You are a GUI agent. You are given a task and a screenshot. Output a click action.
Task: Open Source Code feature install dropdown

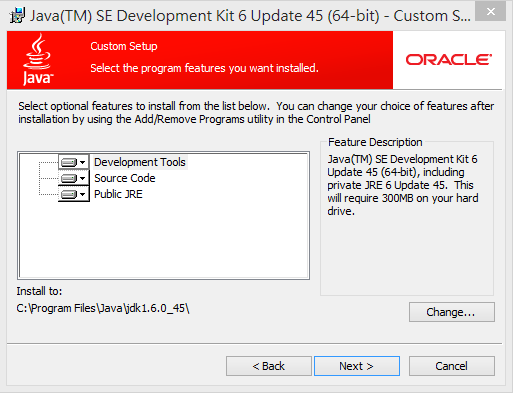point(74,178)
